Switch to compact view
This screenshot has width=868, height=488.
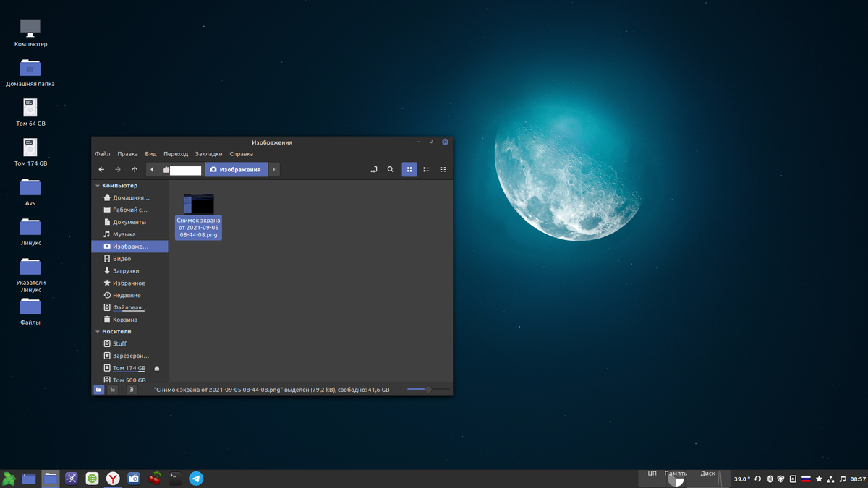[x=443, y=169]
